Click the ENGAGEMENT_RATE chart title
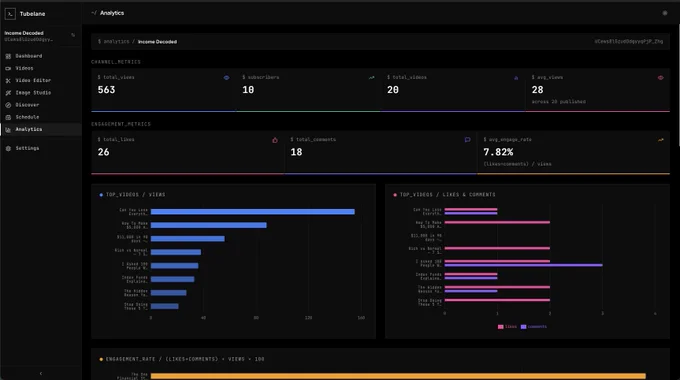 (185, 359)
